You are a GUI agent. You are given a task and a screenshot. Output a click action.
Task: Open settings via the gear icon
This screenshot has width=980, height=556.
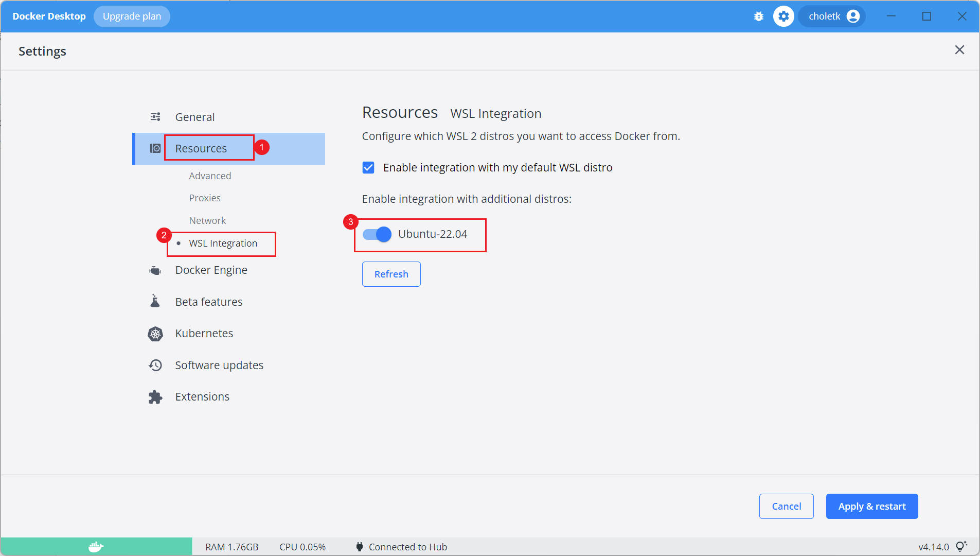click(783, 16)
